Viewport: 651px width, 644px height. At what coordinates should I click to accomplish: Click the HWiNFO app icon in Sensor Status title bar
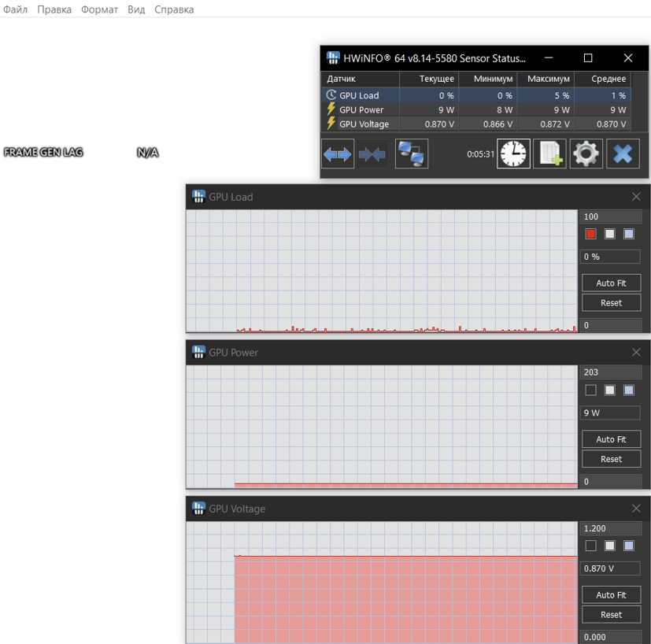(333, 57)
